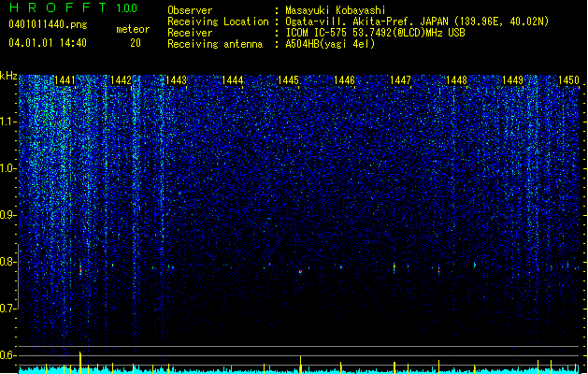588x374 pixels.
Task: Click the 1.1 frequency axis label
Action: 7,122
